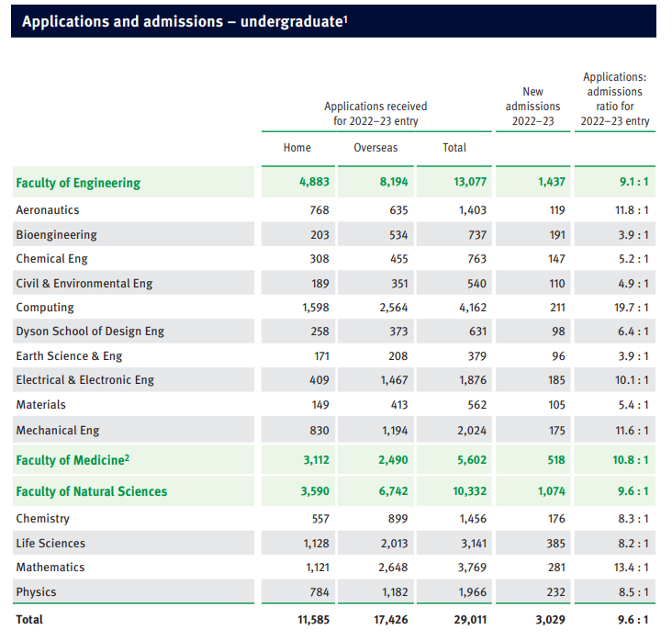
Task: Select the Faculty of Natural Sciences heading
Action: click(x=92, y=491)
